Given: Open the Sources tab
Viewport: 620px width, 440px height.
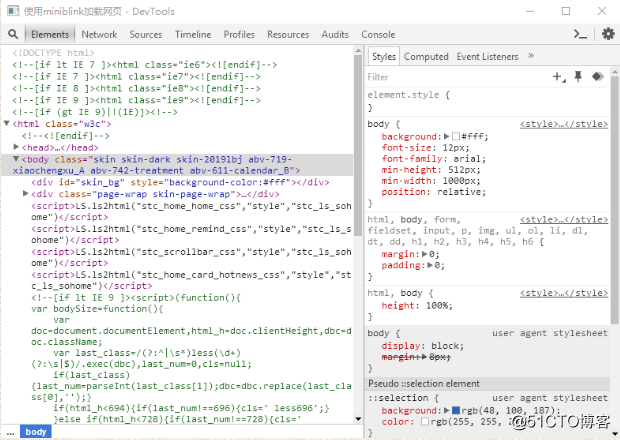Looking at the screenshot, I should click(x=146, y=35).
